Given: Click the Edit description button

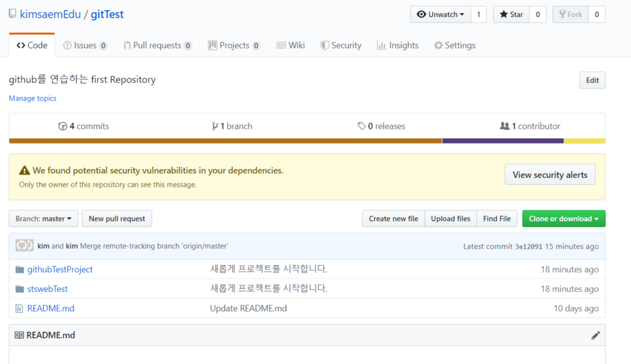Looking at the screenshot, I should pyautogui.click(x=593, y=80).
